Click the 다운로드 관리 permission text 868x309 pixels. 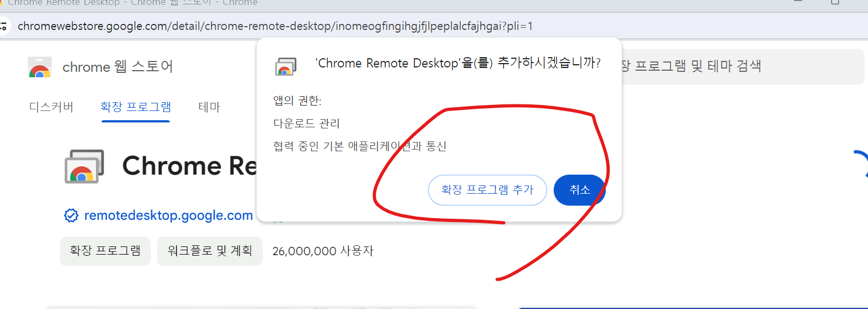[x=306, y=123]
